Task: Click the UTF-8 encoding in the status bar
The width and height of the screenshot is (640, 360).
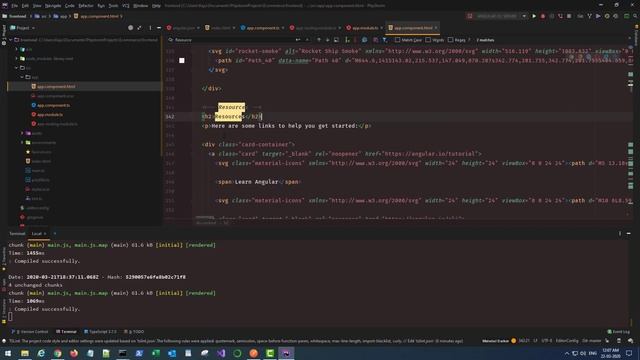Action: 546,341
